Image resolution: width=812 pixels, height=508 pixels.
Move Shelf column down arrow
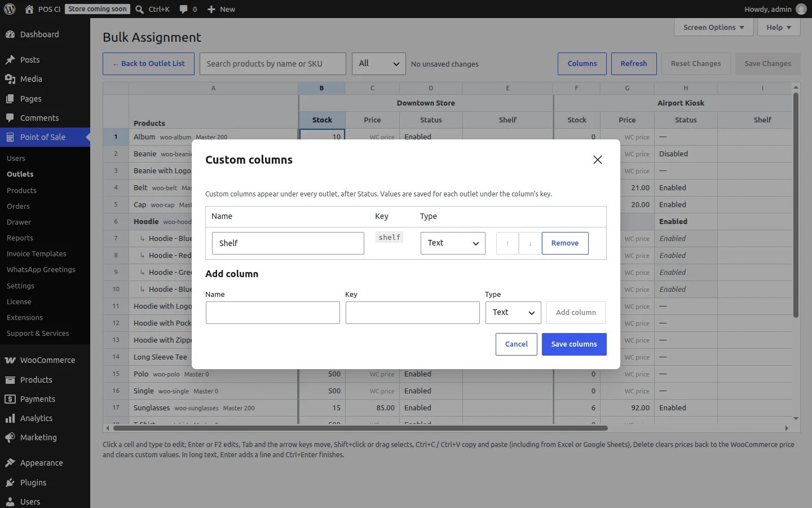tap(530, 243)
